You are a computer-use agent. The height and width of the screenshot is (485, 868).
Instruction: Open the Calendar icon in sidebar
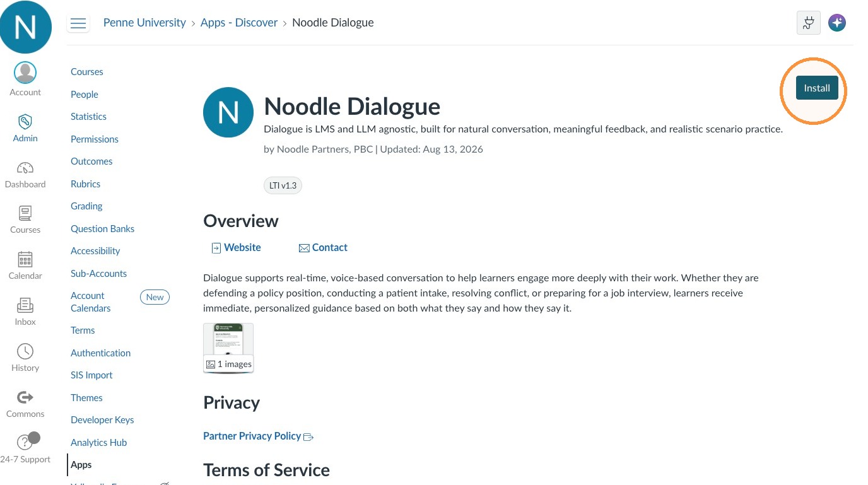pos(25,259)
